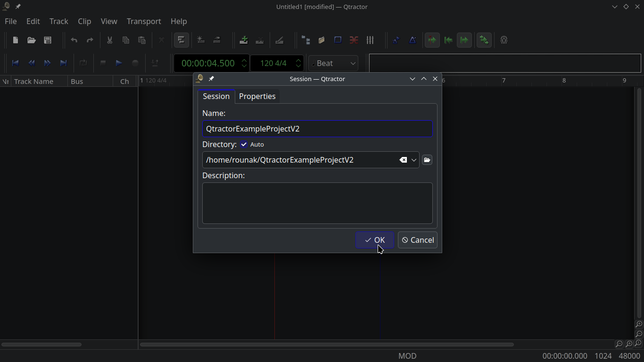644x362 pixels.
Task: Toggle the Follow Playhead toolbar button
Action: pos(432,41)
